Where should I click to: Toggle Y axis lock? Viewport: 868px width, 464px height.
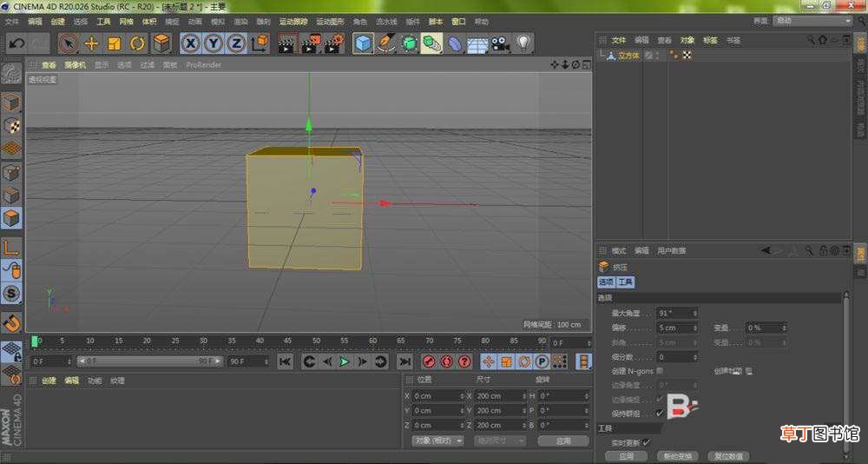coord(214,43)
